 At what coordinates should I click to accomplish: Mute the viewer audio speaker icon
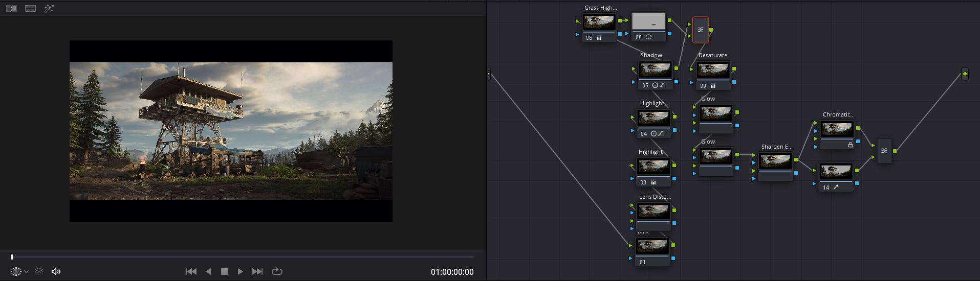pyautogui.click(x=56, y=271)
